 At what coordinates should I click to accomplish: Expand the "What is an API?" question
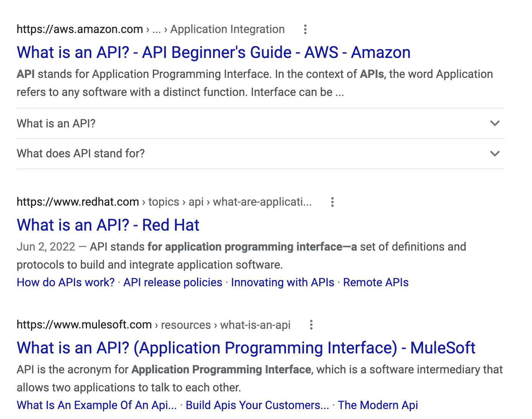(56, 124)
